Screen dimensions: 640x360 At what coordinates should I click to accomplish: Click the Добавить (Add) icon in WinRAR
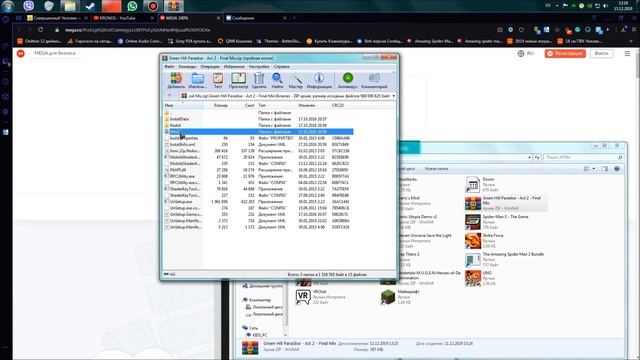(x=176, y=80)
